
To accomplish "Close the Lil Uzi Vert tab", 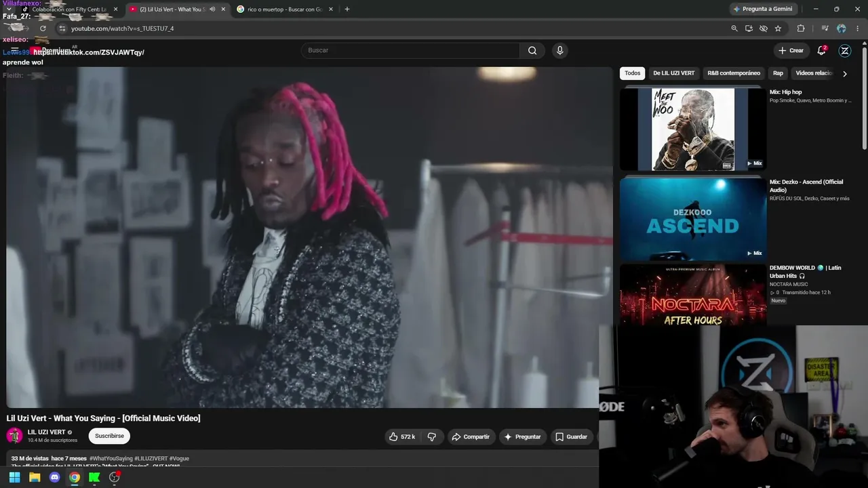I will point(223,9).
